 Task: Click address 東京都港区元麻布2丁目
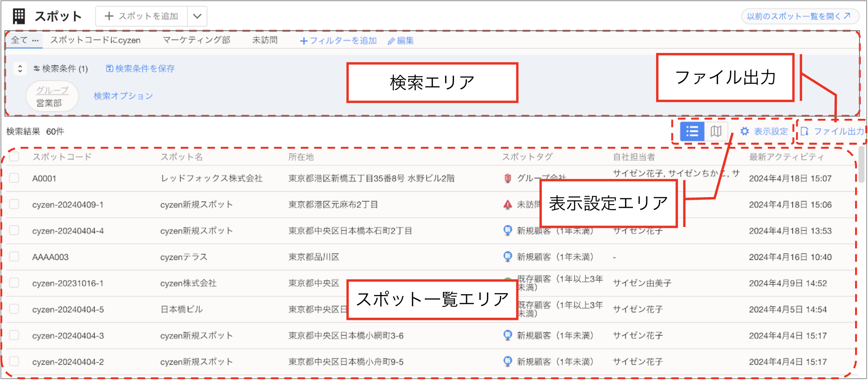[x=333, y=205]
